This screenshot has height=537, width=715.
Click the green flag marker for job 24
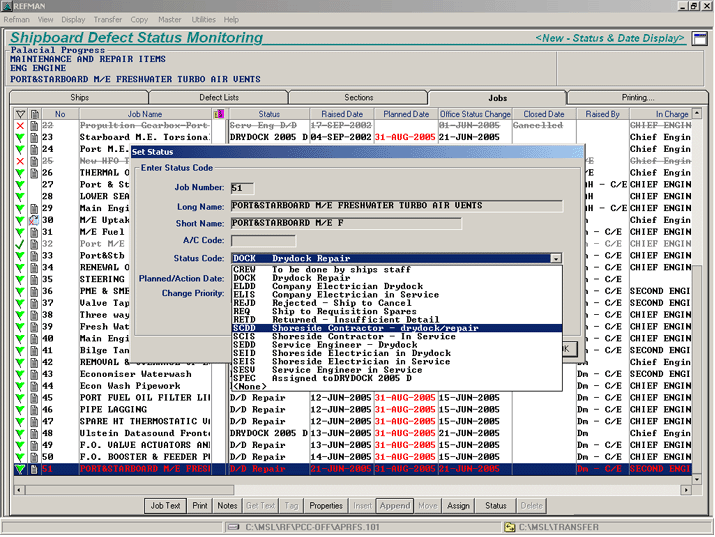click(19, 150)
